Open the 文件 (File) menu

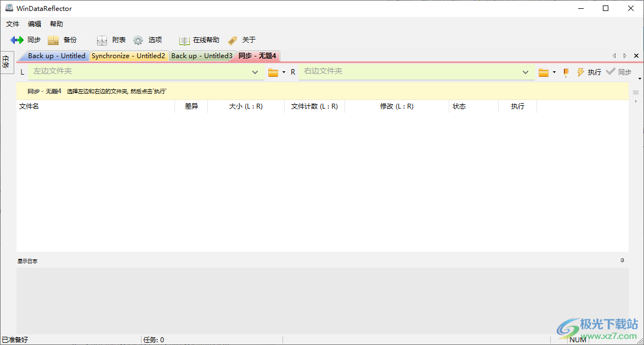[x=12, y=24]
